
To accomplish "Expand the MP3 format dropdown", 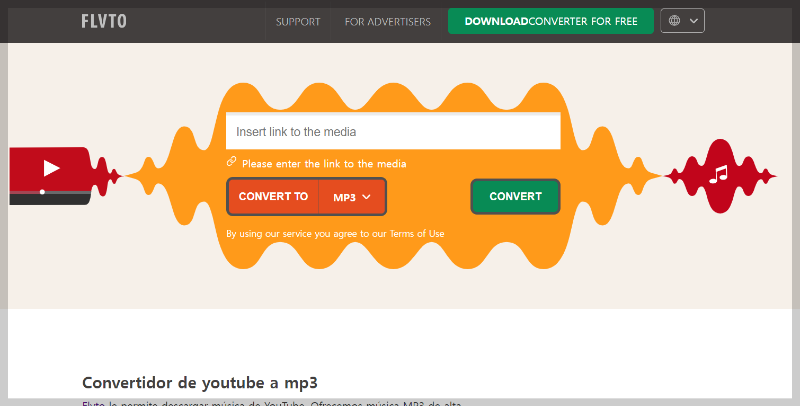I will 352,197.
